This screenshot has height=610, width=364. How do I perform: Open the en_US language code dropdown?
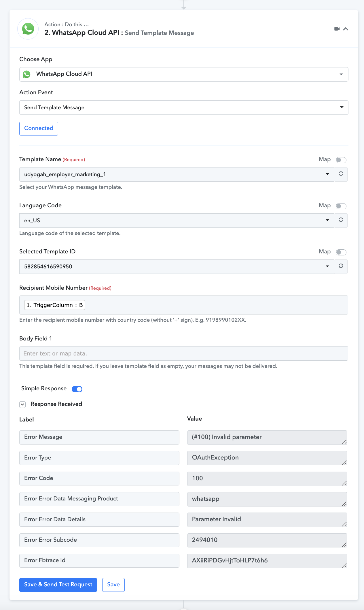pyautogui.click(x=177, y=221)
